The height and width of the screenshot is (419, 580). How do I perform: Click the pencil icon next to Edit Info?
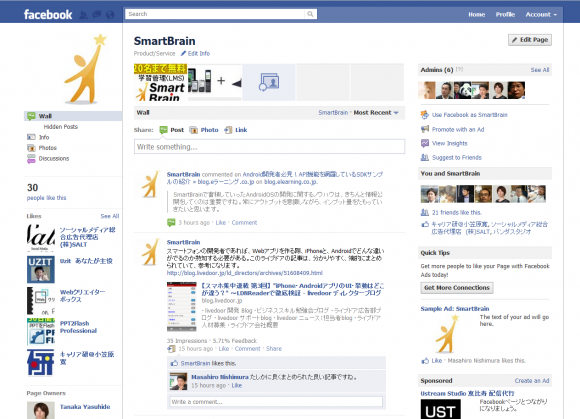[x=183, y=54]
